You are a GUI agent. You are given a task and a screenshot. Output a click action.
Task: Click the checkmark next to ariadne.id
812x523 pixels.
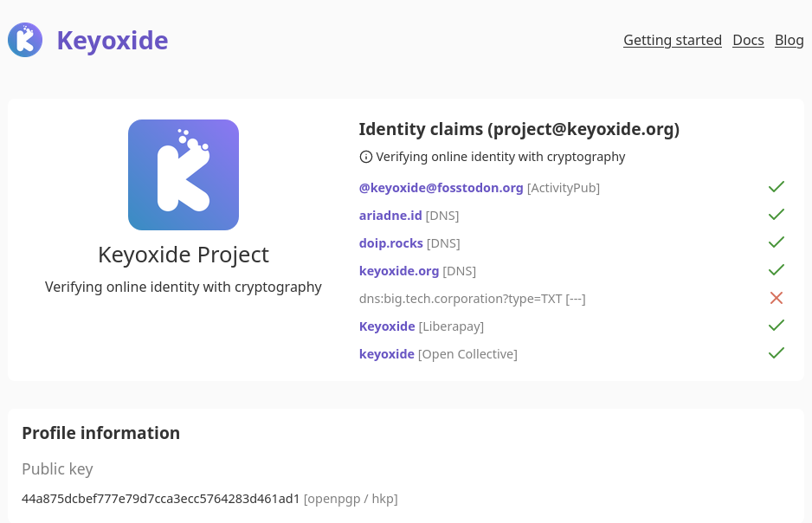(x=777, y=215)
